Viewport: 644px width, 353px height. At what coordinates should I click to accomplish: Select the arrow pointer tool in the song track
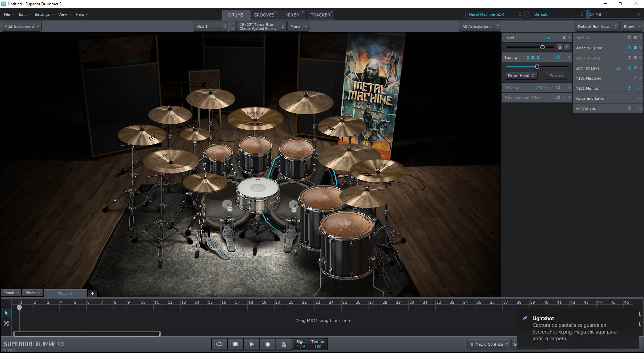click(6, 313)
